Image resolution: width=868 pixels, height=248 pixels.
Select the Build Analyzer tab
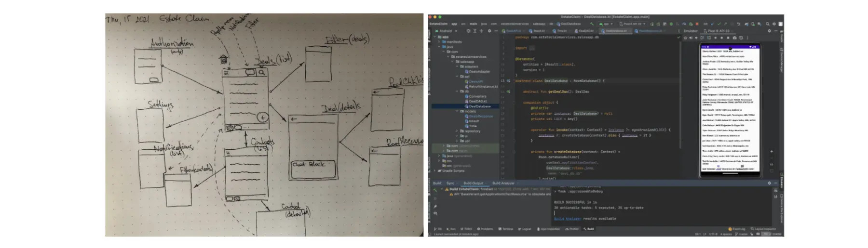[x=503, y=183]
